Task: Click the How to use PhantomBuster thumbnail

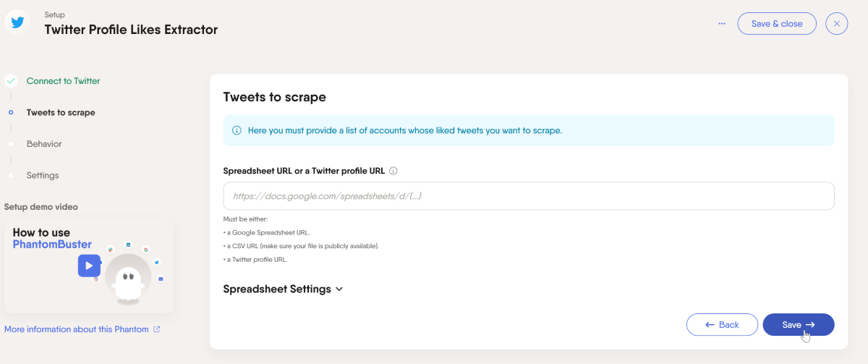Action: click(x=89, y=266)
